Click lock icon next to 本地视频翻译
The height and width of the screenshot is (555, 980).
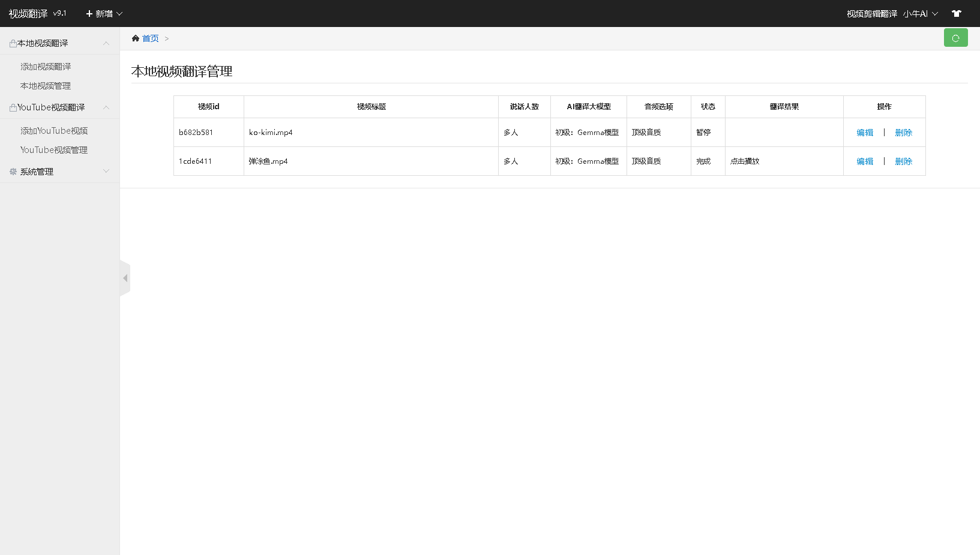coord(13,43)
